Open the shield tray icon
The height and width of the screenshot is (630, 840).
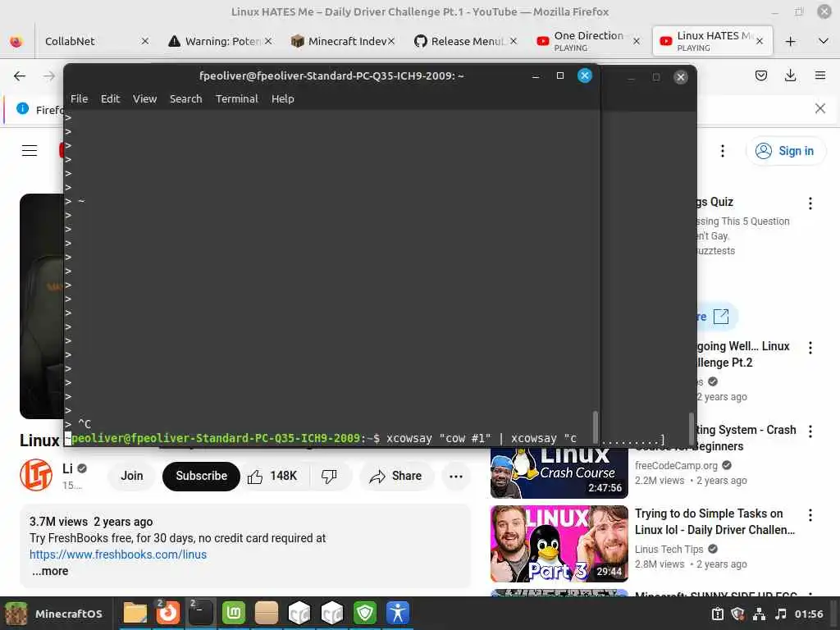(x=737, y=614)
